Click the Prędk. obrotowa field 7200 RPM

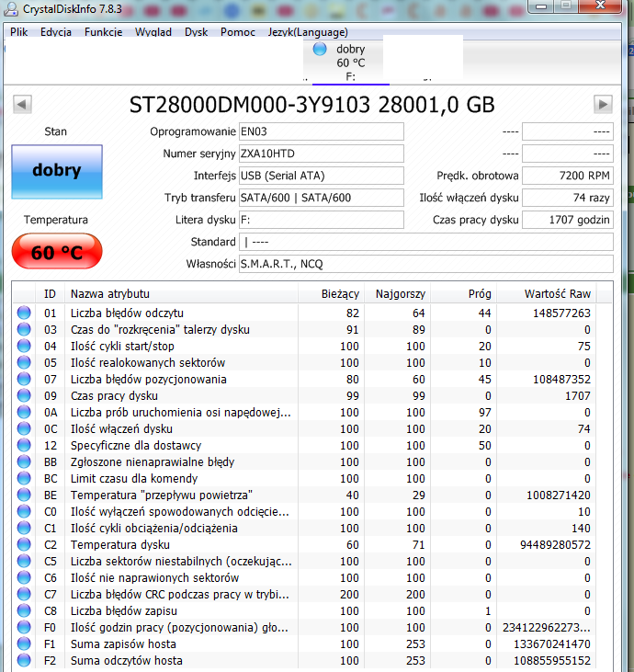(x=568, y=176)
